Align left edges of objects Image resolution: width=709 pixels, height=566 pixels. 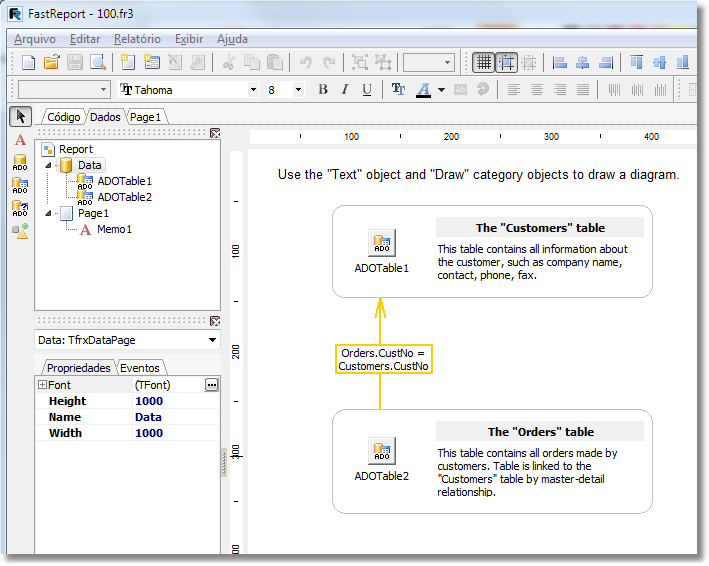pos(560,62)
